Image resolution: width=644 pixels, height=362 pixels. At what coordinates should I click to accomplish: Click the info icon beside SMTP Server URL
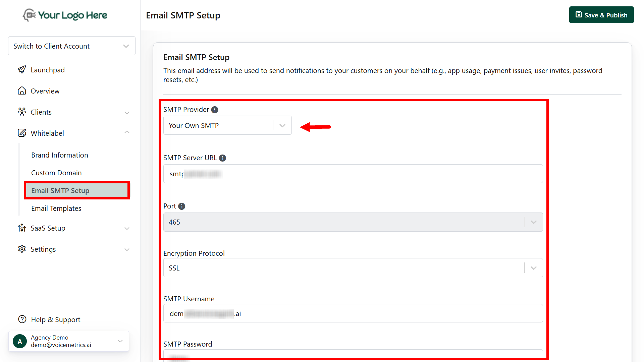222,158
